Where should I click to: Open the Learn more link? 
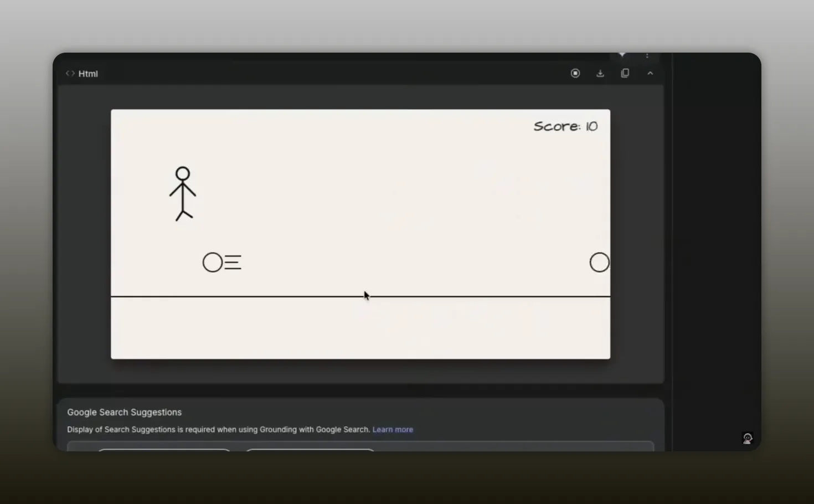pos(393,429)
